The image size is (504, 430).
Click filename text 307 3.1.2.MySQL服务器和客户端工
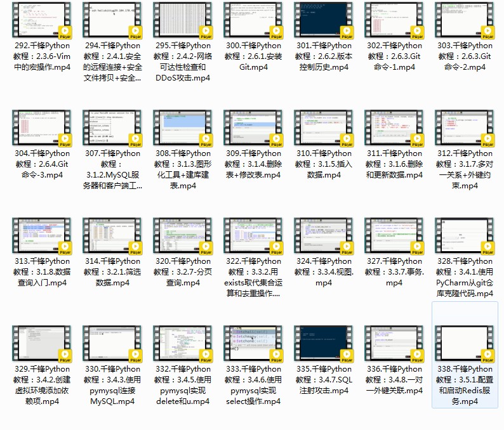click(112, 169)
